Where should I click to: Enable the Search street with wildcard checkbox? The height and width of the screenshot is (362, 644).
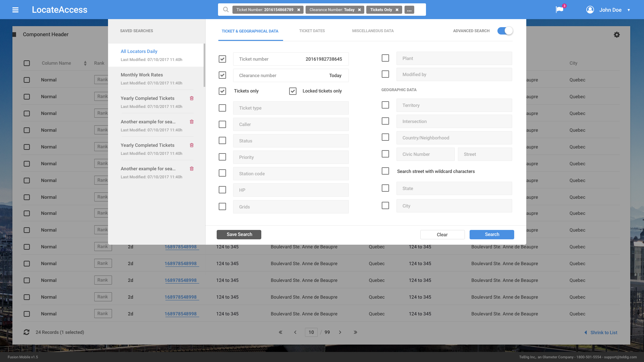[385, 171]
